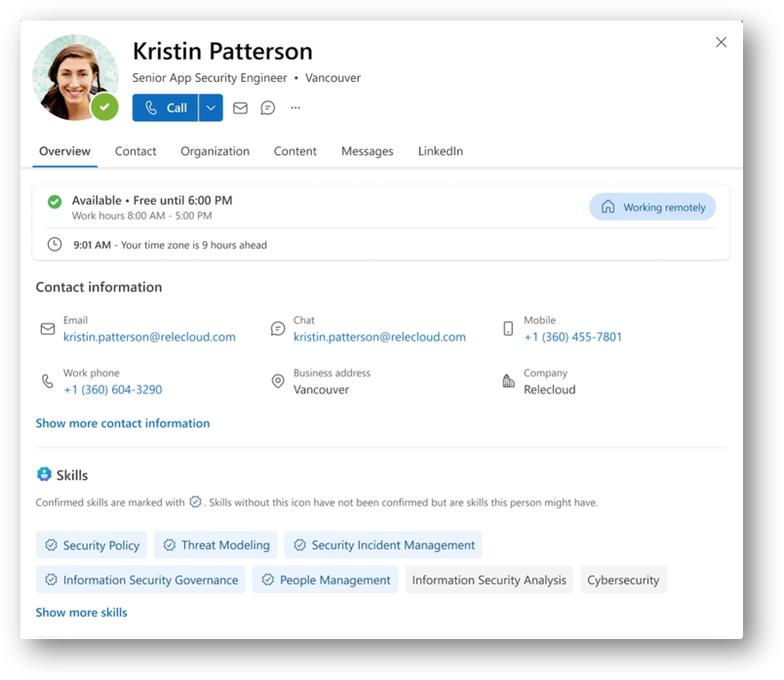Start a chat via the chat bubble icon

click(267, 107)
